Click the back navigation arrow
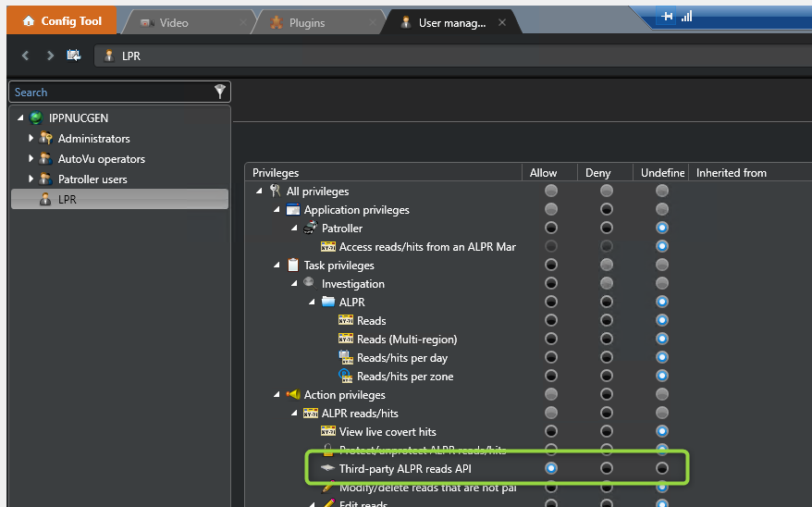 pyautogui.click(x=26, y=56)
